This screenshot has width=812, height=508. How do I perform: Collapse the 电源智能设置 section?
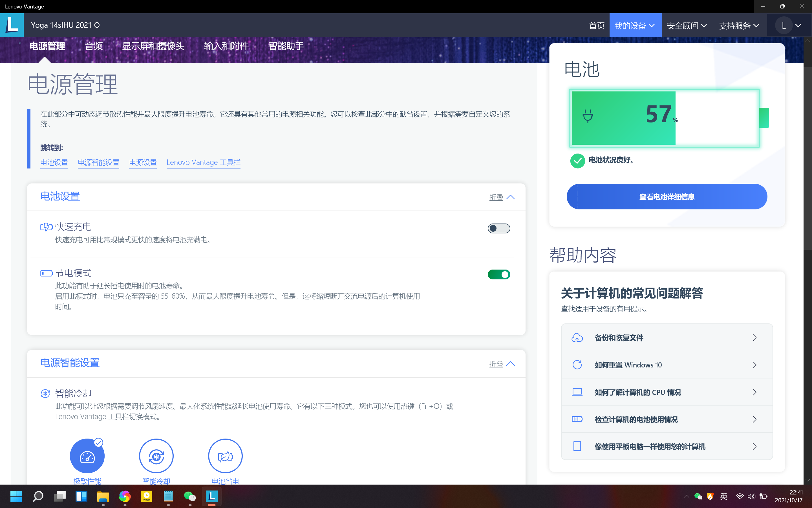[x=502, y=364]
